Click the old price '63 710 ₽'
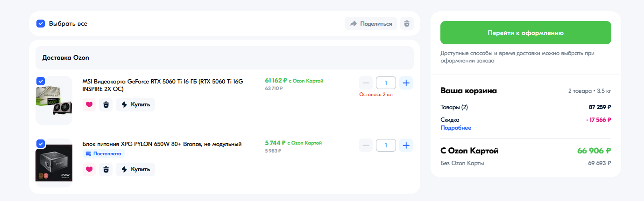The width and height of the screenshot is (644, 201). 274,88
